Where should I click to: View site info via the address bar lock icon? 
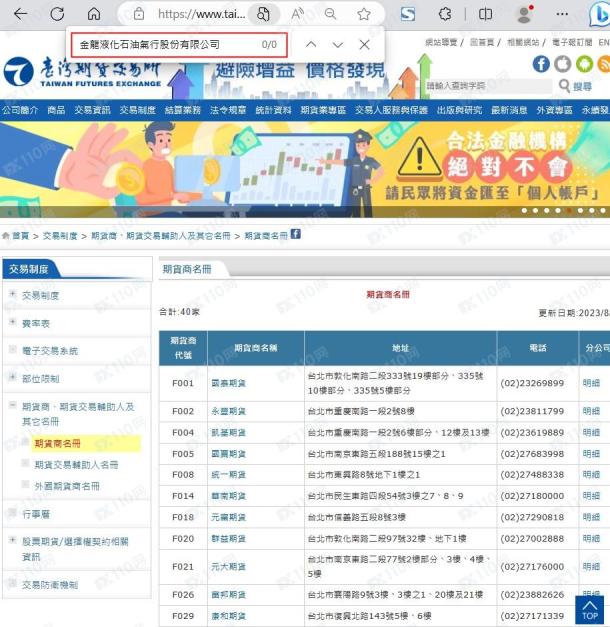point(139,14)
